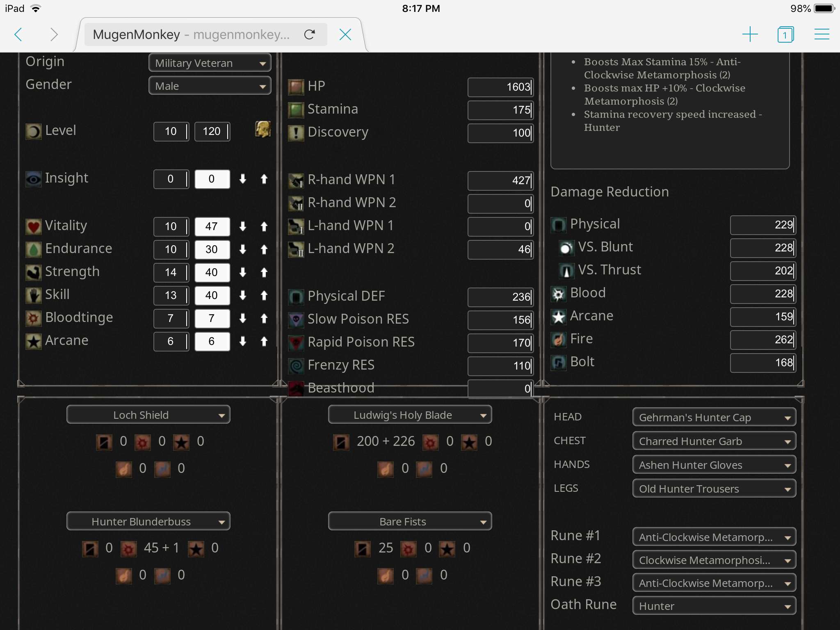Click the Vitality value field showing 47

[x=212, y=226]
